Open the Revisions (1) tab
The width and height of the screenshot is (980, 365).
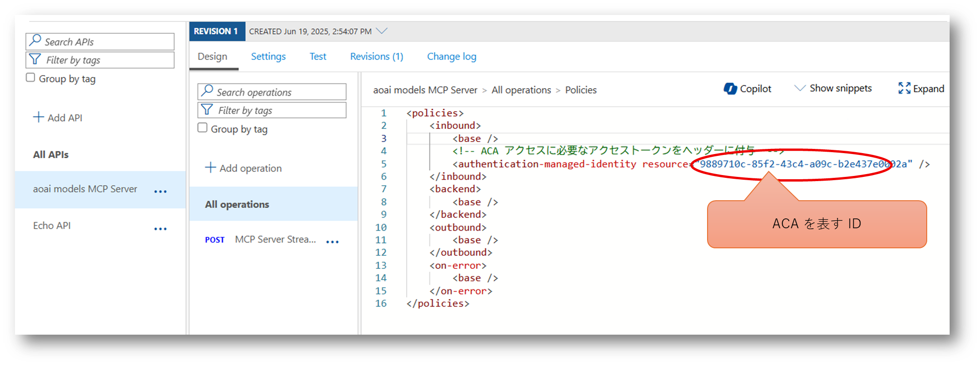pyautogui.click(x=377, y=56)
